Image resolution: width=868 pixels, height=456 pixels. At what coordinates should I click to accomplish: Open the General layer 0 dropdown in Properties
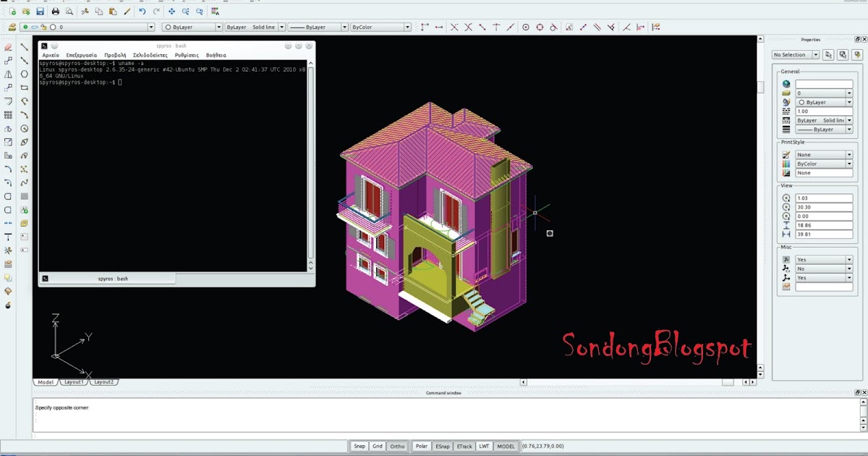coord(824,93)
